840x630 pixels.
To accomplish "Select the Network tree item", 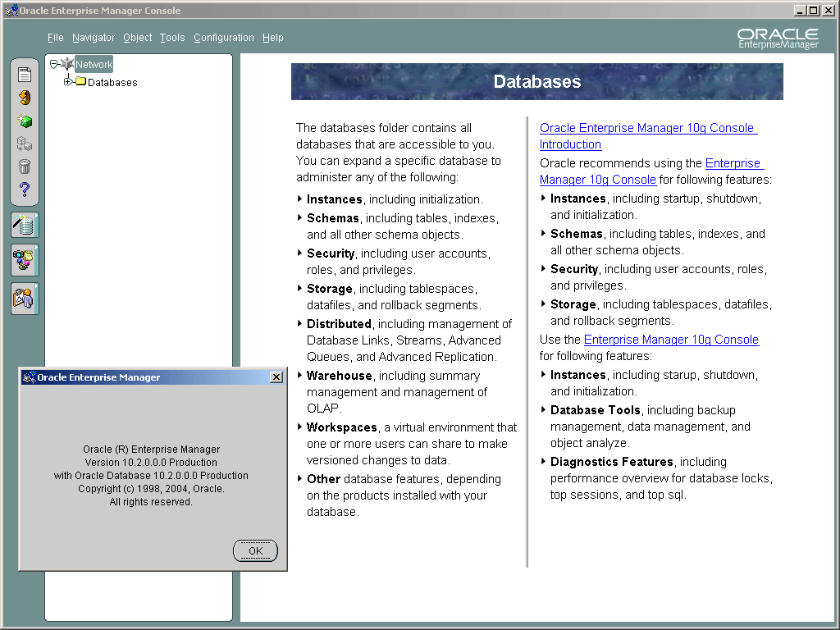I will coord(94,64).
